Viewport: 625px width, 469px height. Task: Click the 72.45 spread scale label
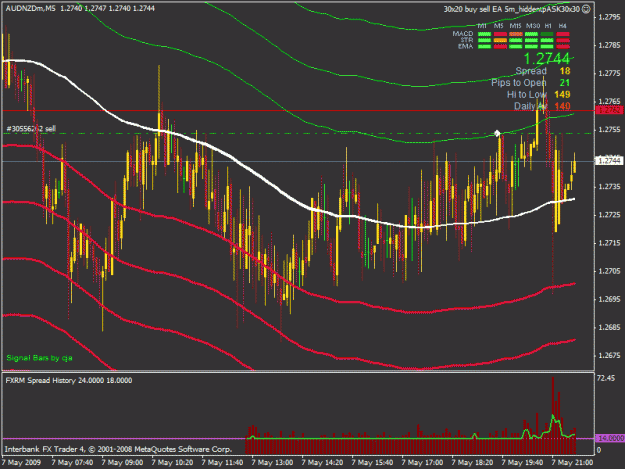(606, 378)
